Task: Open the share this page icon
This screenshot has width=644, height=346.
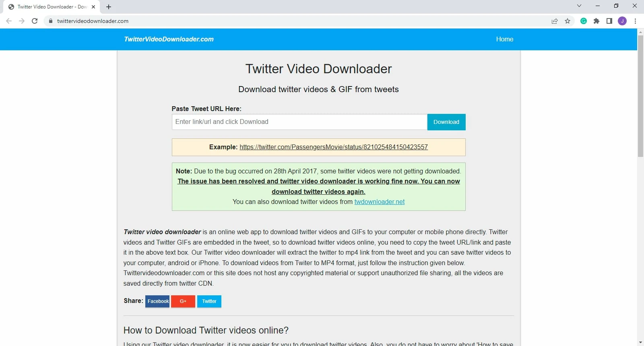Action: 555,21
